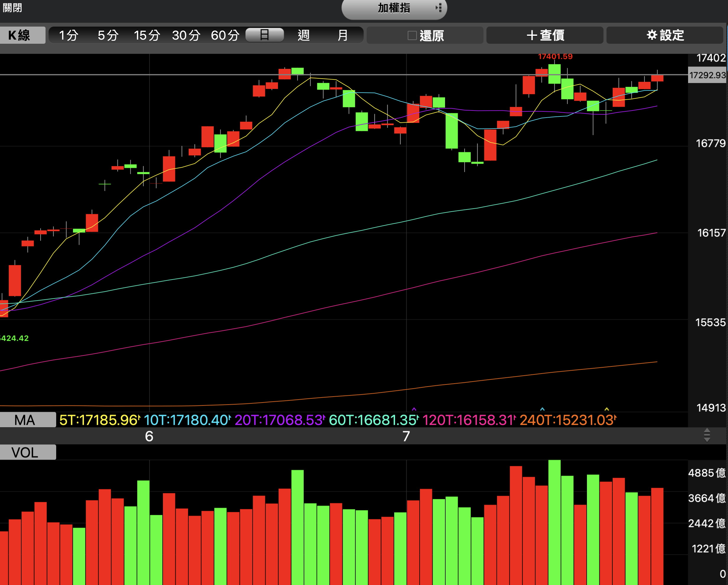Click the 1221億 volume axis label
Image resolution: width=728 pixels, height=585 pixels.
coord(708,549)
